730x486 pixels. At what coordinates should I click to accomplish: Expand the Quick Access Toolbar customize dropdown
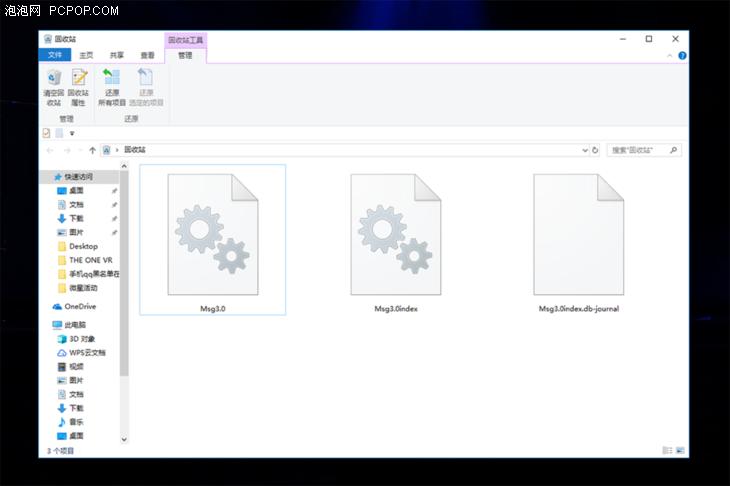tap(72, 133)
